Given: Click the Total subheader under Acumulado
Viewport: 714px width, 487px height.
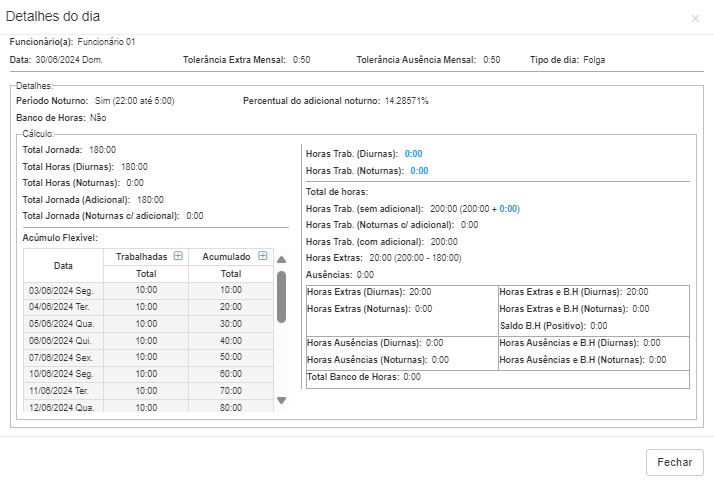Looking at the screenshot, I should 231,273.
